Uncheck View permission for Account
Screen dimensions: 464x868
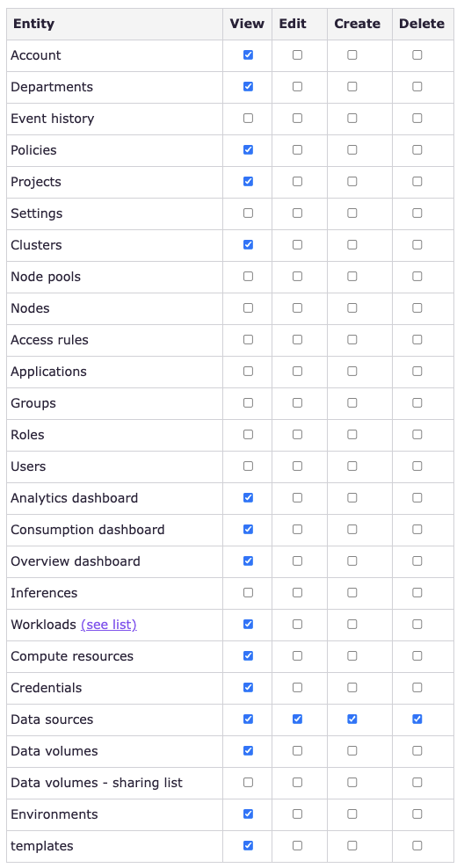(248, 54)
